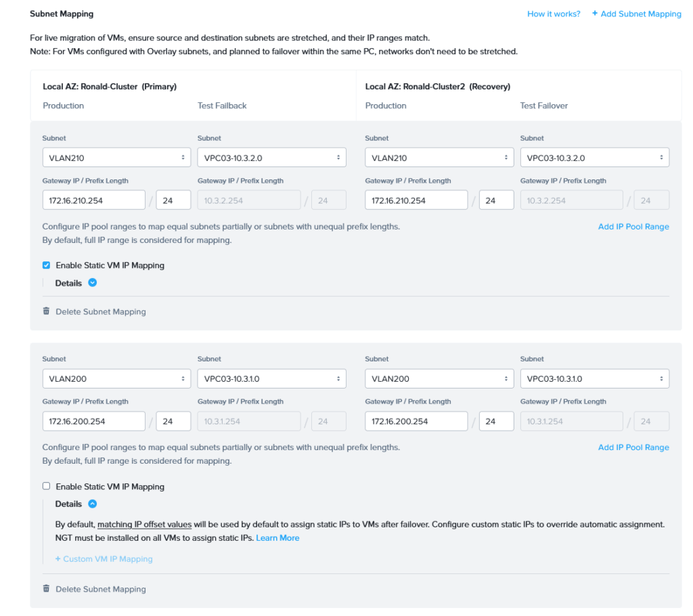This screenshot has height=616, width=693.
Task: Click primary gateway IP field 172.16.210.254
Action: coord(93,200)
